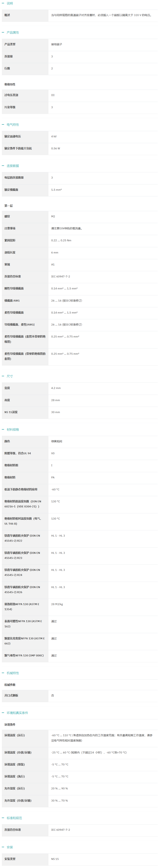159x868 pixels.
Task: Select the value 接地端子
Action: click(x=57, y=45)
